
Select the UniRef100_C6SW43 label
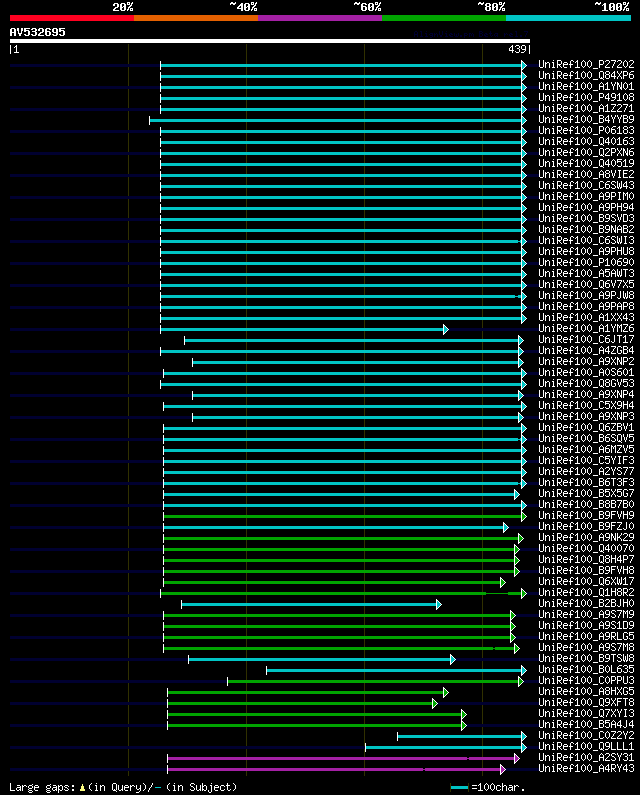586,186
